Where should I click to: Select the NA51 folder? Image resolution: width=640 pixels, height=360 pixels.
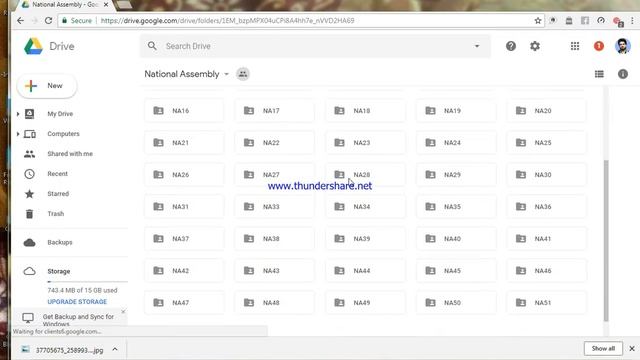(x=547, y=302)
